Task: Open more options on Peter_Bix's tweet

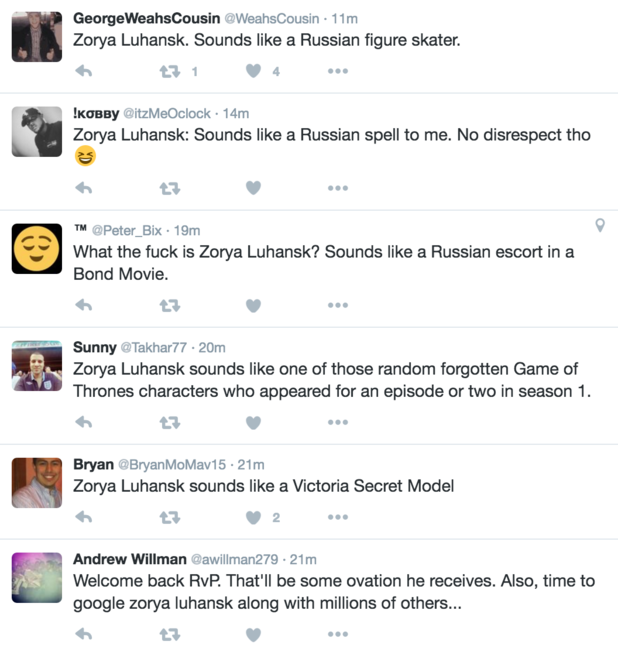Action: click(337, 305)
